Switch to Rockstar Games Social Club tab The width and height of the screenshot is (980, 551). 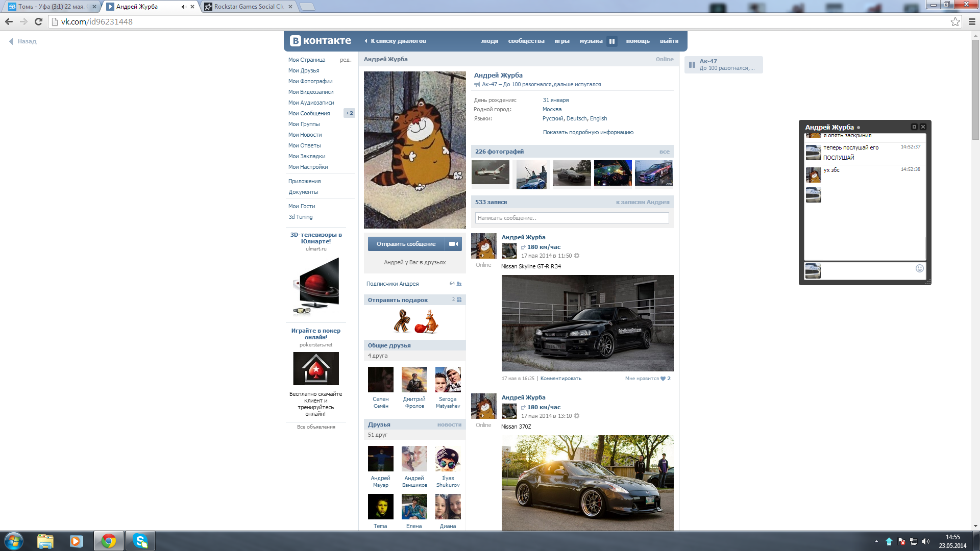(249, 7)
